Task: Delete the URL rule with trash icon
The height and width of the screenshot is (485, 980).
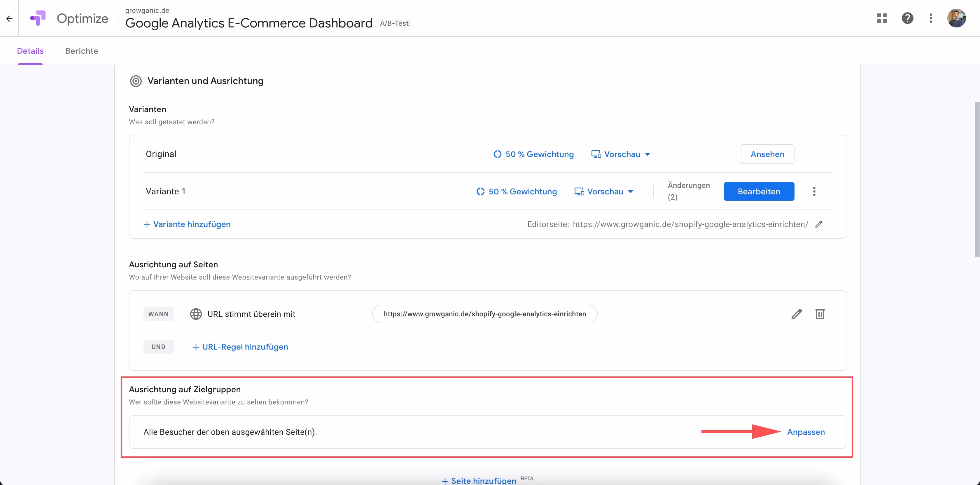Action: coord(820,314)
